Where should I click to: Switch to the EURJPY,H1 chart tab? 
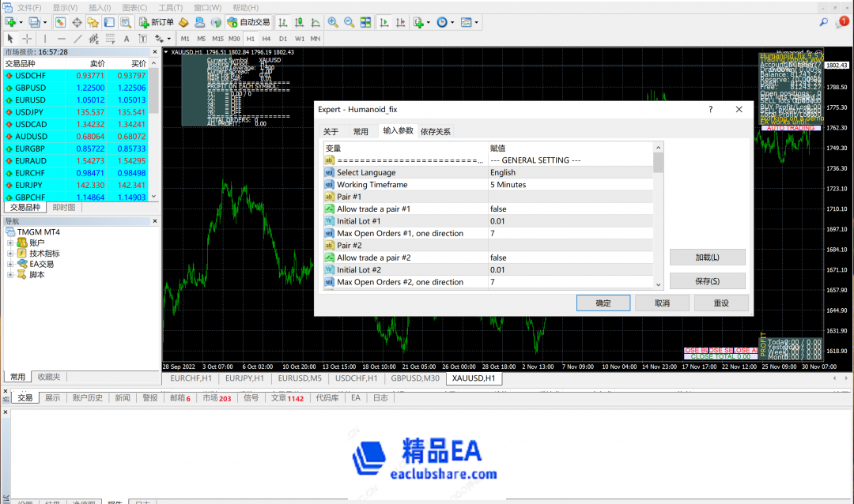[x=245, y=378]
